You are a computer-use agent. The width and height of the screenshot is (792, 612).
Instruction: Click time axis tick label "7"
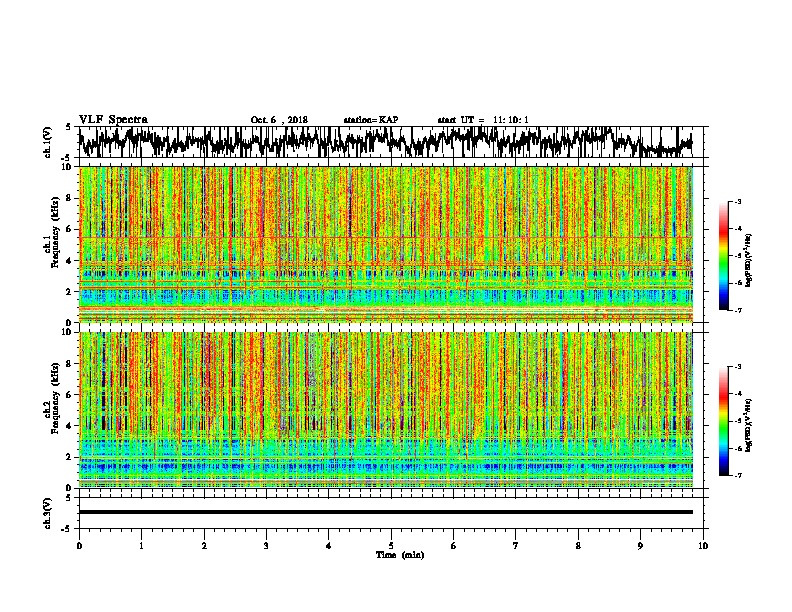[x=516, y=546]
